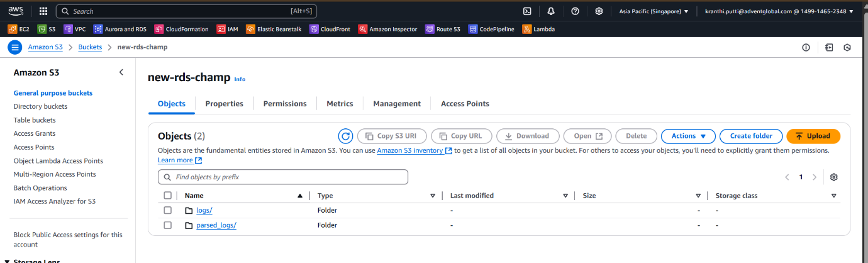Collapse the Amazon S3 sidebar
Viewport: 868px width, 263px height.
pos(121,72)
